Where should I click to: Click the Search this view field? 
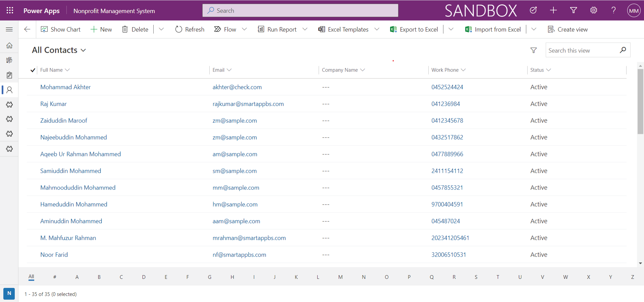click(x=582, y=50)
